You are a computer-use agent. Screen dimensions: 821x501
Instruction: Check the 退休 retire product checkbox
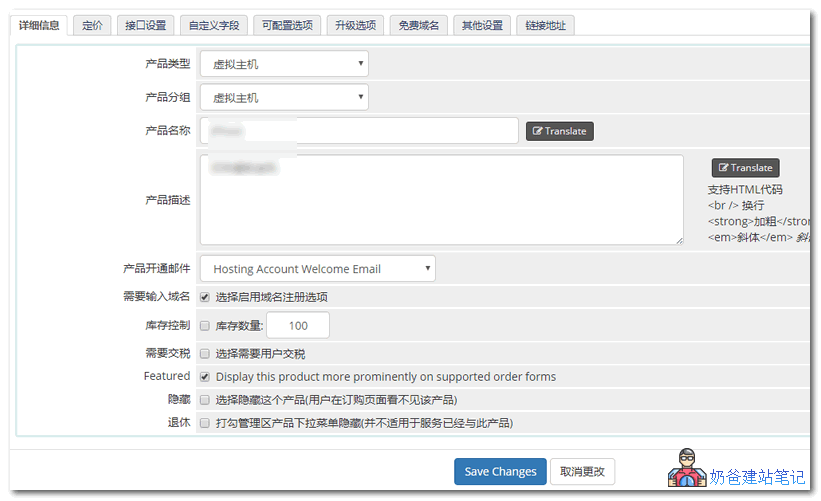[205, 423]
